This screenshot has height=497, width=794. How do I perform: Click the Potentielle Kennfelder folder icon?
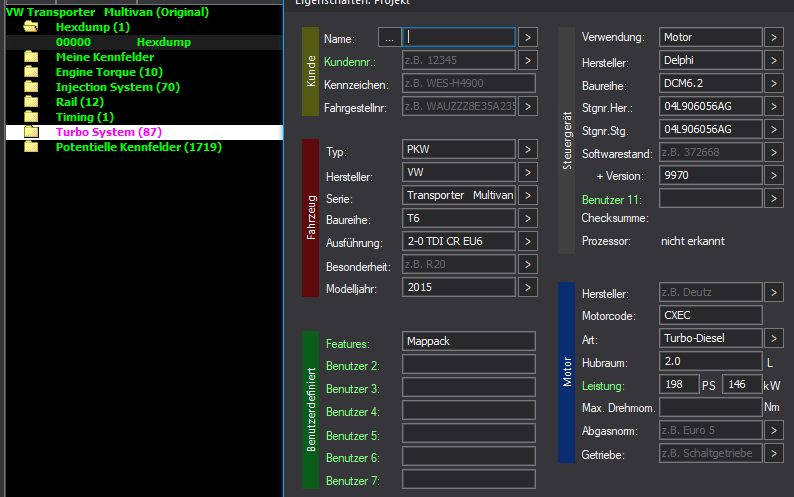coord(31,147)
